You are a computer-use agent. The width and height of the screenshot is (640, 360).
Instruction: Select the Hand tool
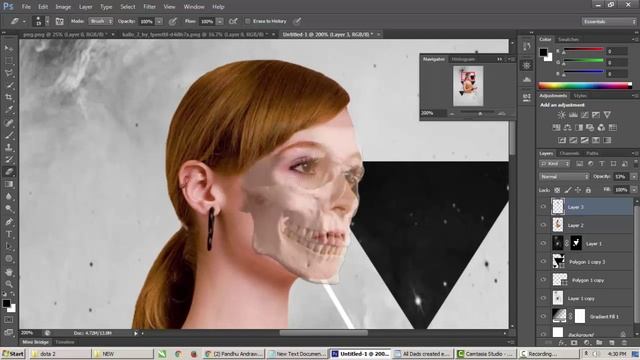point(9,272)
